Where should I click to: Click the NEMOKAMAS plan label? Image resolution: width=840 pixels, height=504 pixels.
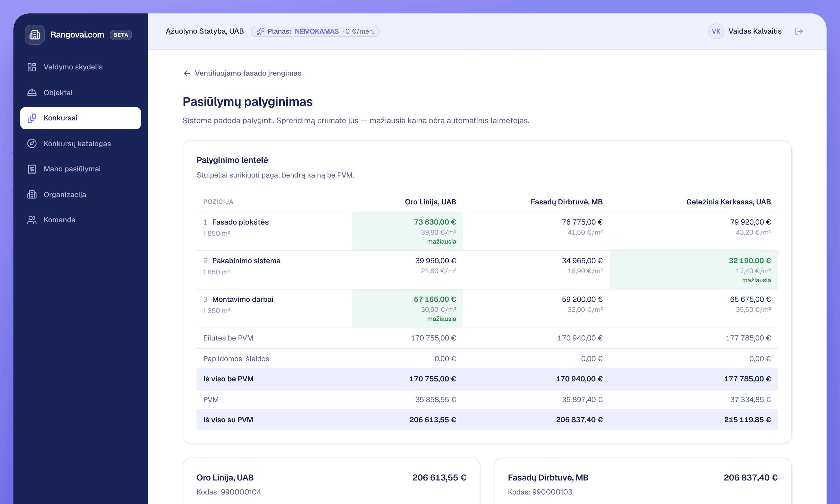tap(316, 31)
